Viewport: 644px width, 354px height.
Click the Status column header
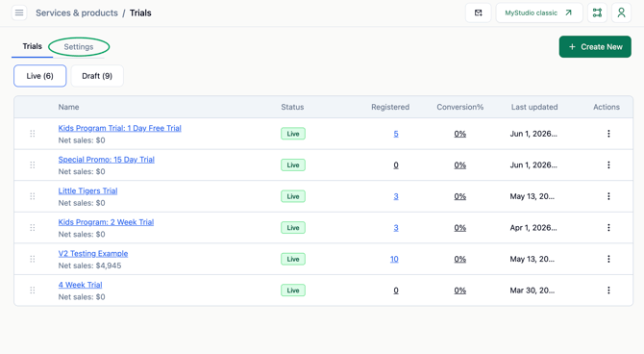point(292,107)
